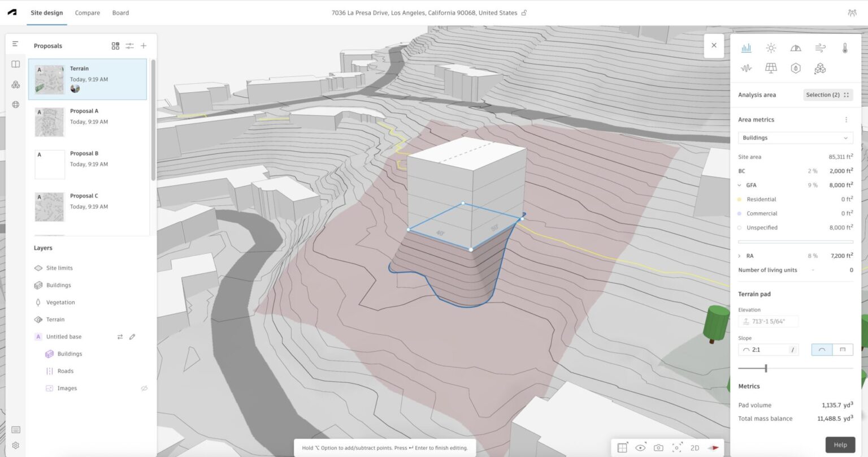Toggle the slope direction flat option

(841, 350)
